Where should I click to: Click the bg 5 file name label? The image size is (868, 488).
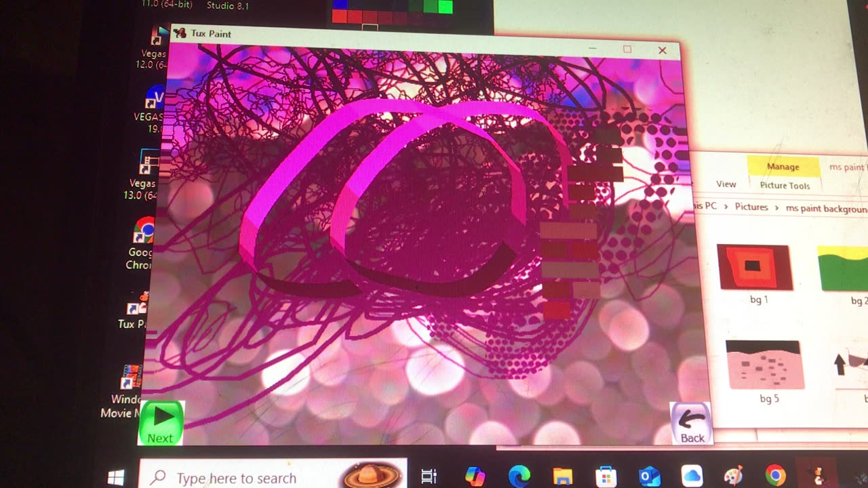[x=769, y=399]
